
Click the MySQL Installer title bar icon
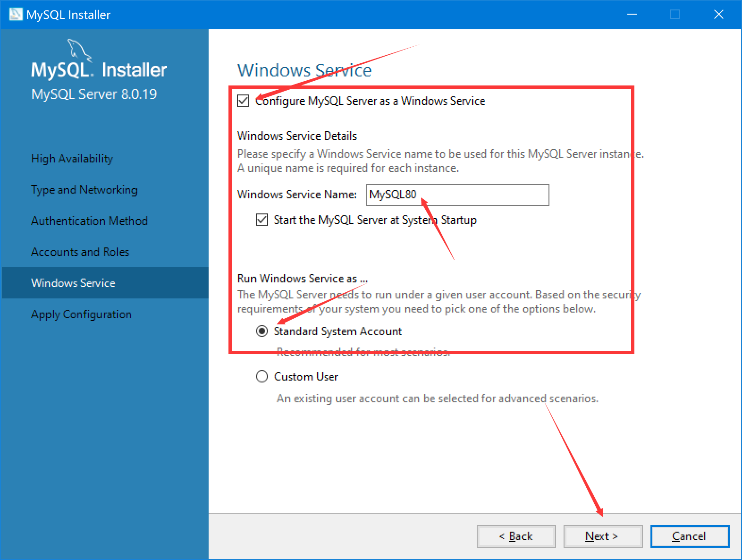pos(16,14)
